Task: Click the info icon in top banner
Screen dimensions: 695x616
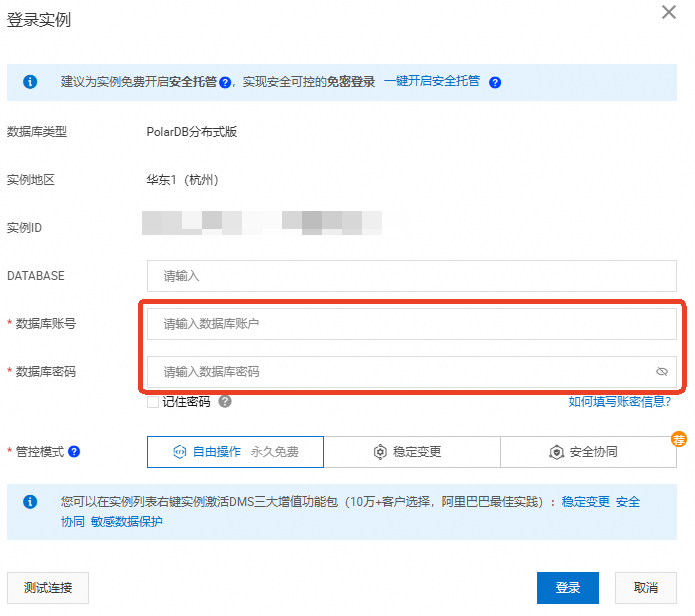Action: point(30,82)
